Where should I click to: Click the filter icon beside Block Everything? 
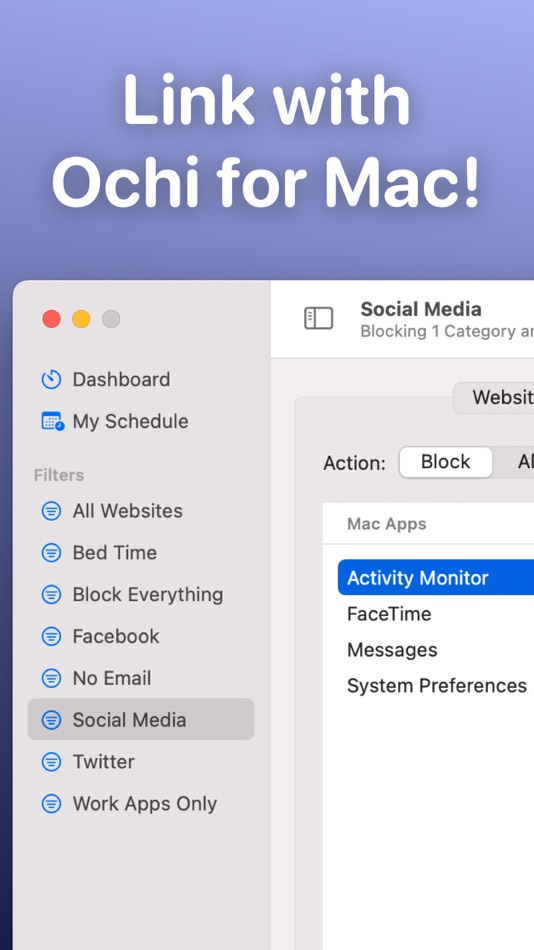(x=51, y=594)
